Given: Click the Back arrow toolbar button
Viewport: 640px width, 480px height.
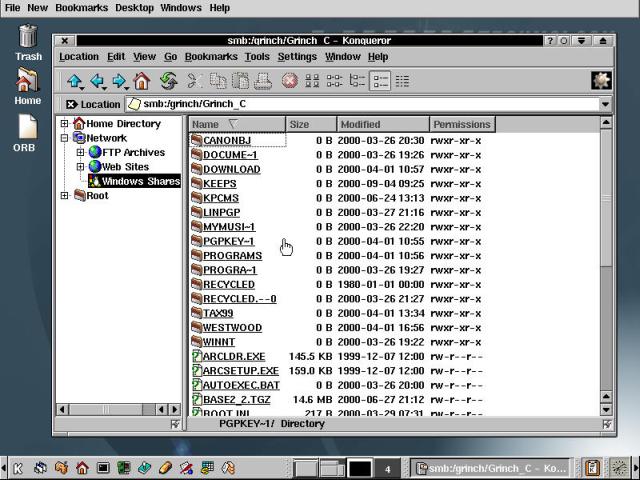Looking at the screenshot, I should coord(97,81).
